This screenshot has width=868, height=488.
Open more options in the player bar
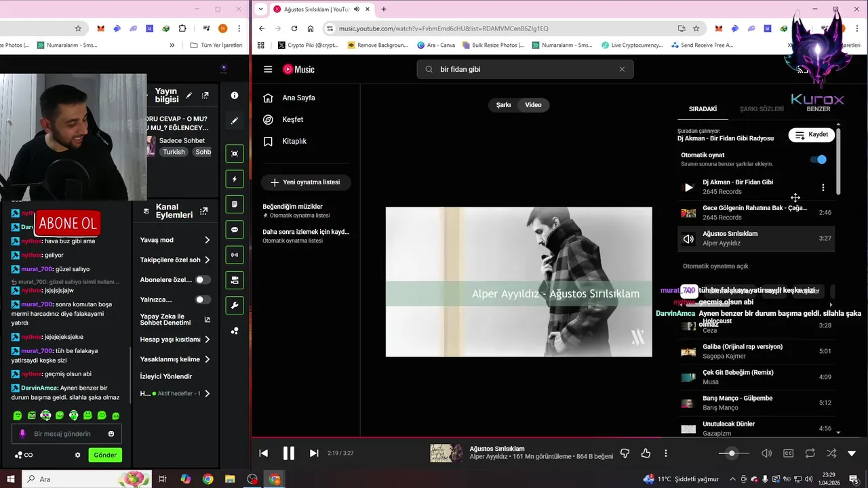pos(666,453)
